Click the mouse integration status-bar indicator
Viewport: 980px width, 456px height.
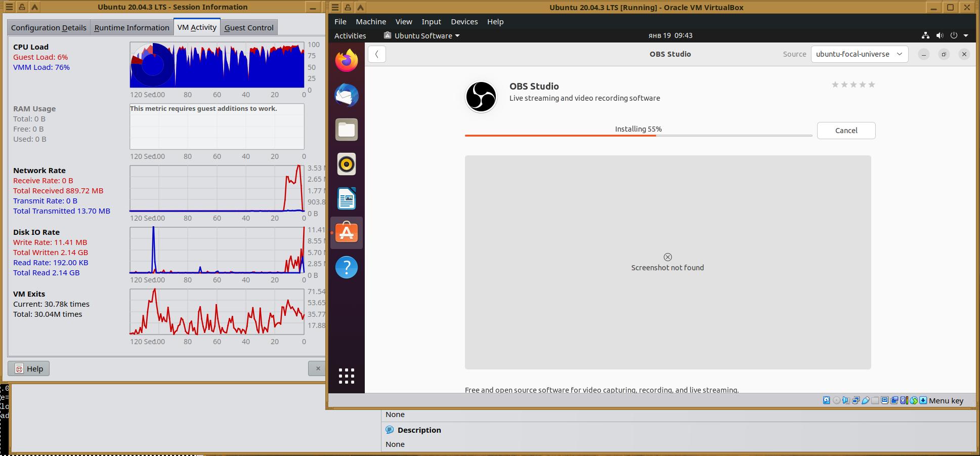914,400
